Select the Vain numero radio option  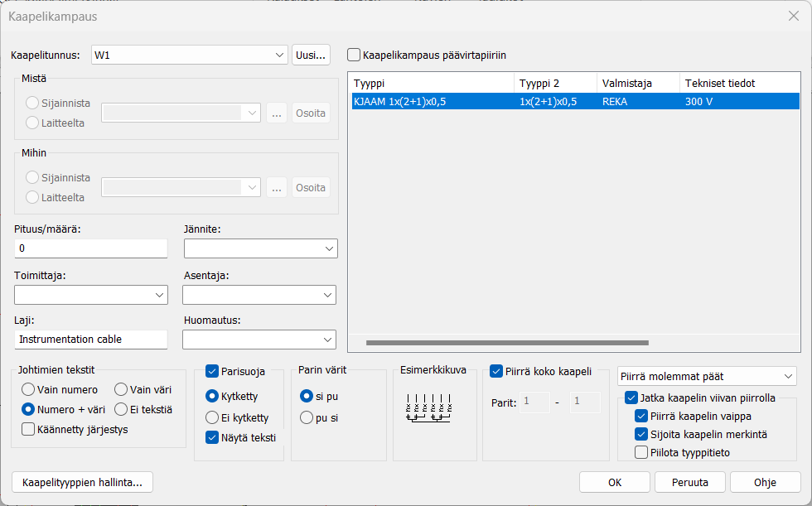28,389
